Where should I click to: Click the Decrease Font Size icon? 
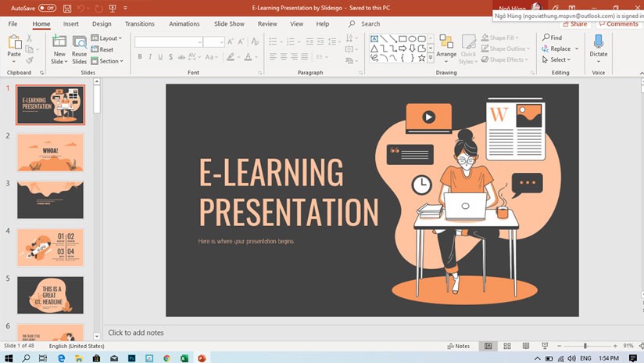(x=241, y=41)
